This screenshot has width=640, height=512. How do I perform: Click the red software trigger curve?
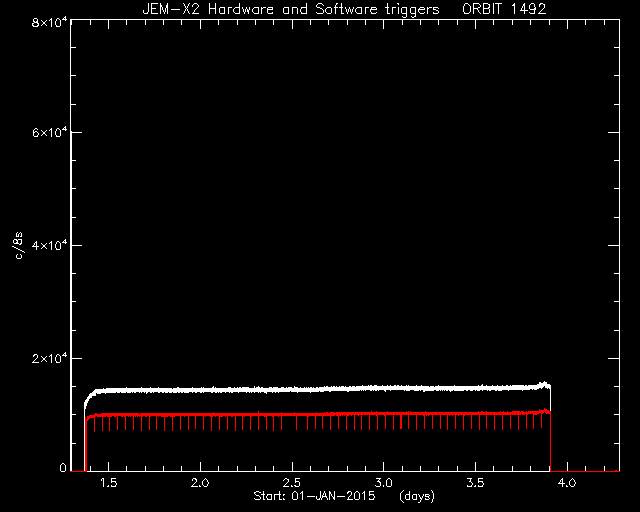tap(318, 414)
